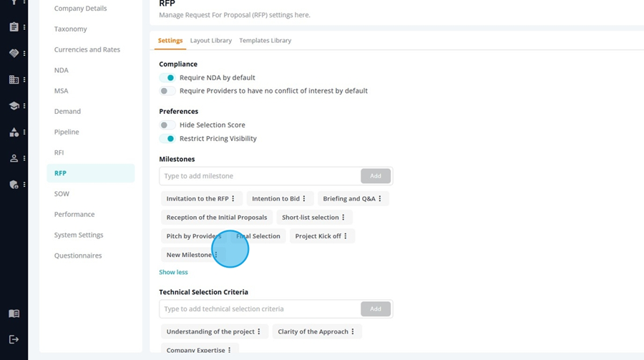
Task: Switch to the Layout Library tab
Action: pyautogui.click(x=210, y=40)
